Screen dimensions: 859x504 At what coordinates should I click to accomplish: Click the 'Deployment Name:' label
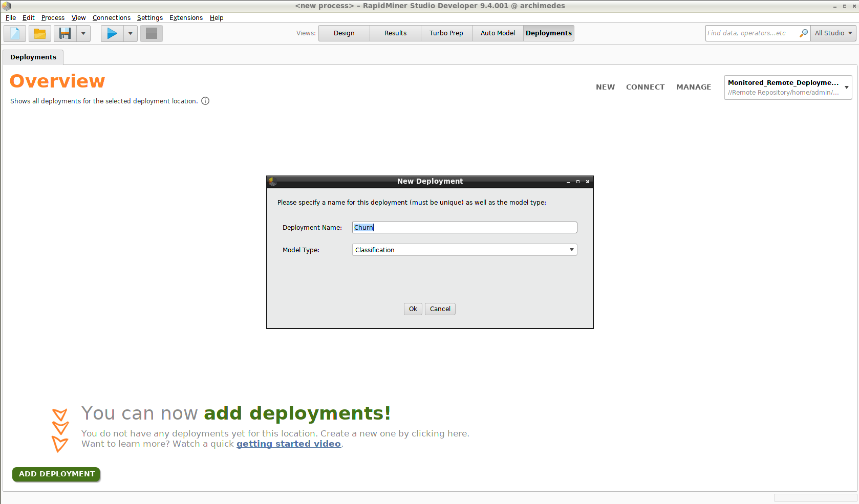pyautogui.click(x=312, y=228)
